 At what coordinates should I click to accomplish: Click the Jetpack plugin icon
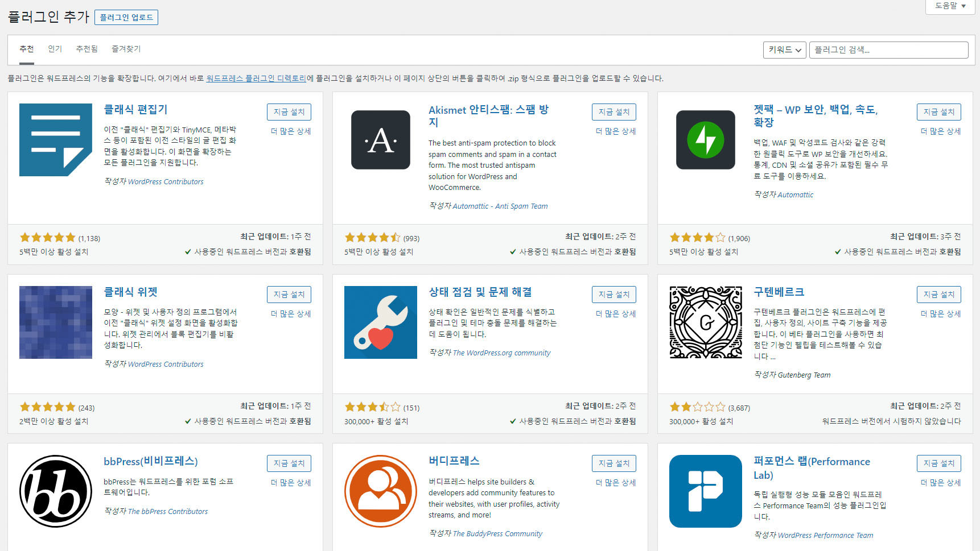coord(706,140)
